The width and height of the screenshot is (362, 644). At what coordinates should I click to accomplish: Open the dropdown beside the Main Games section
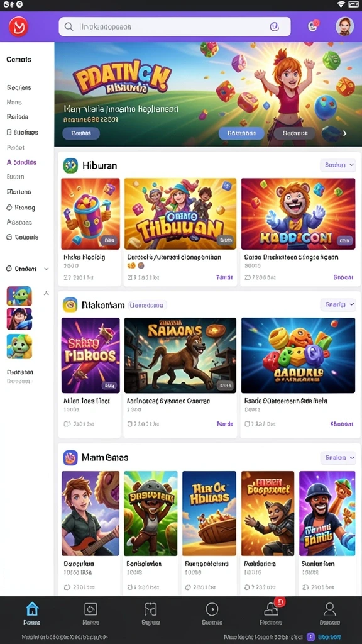337,458
